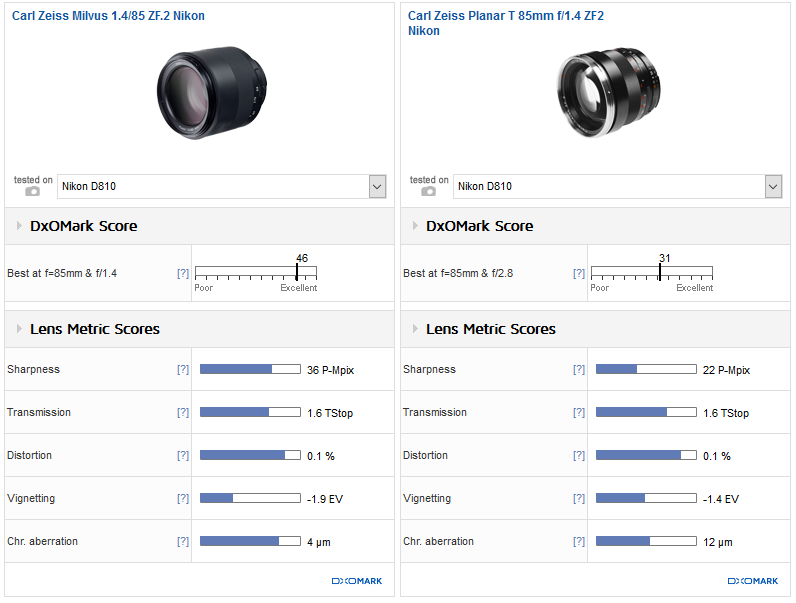Screen dimensions: 796x603
Task: Click the [?] help icon beside left Sharpness
Action: [183, 370]
